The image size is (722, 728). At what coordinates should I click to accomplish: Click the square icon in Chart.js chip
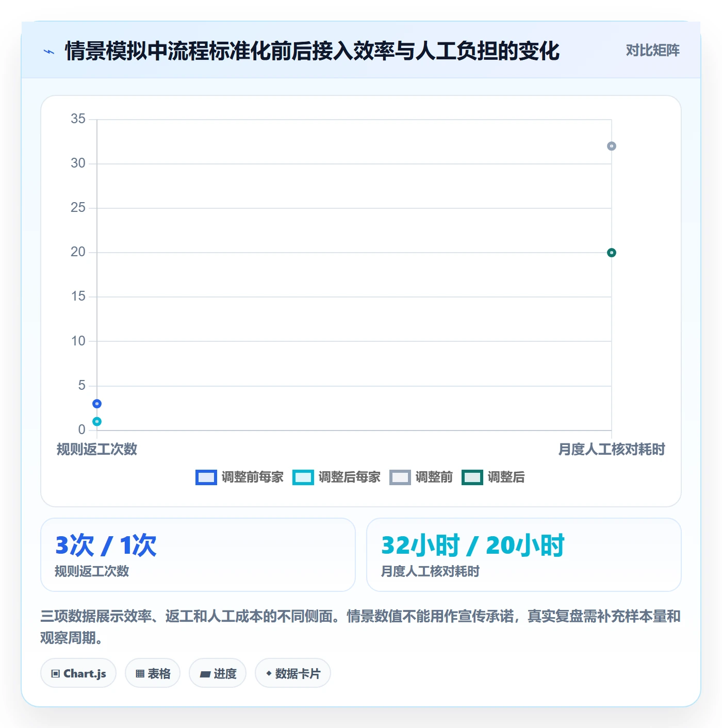tap(56, 673)
